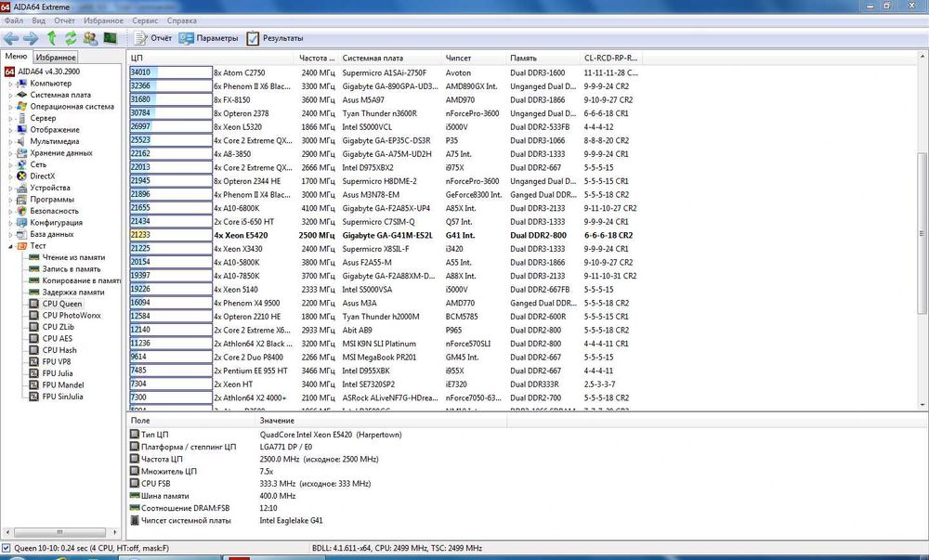
Task: Select the 8x FX-8150 result row
Action: click(384, 100)
